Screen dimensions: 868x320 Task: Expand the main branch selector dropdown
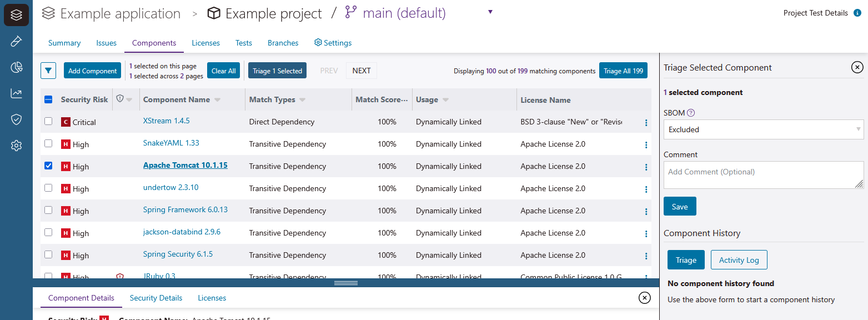pos(490,11)
